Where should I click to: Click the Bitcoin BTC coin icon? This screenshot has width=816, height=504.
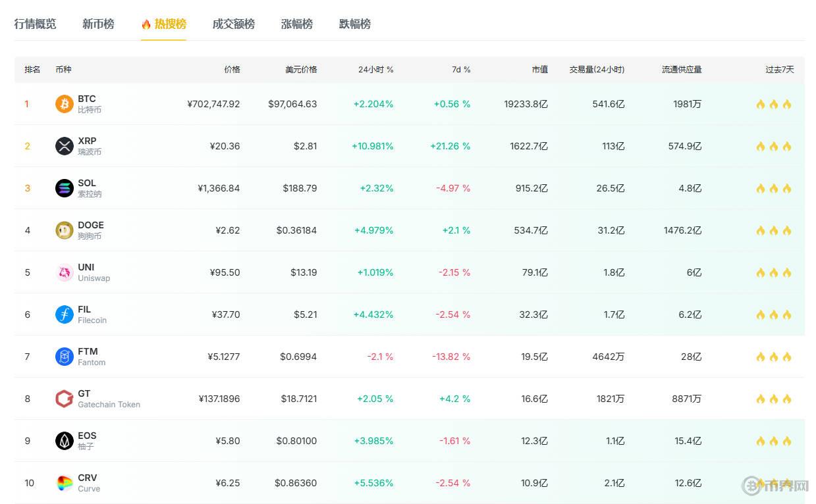pos(64,104)
